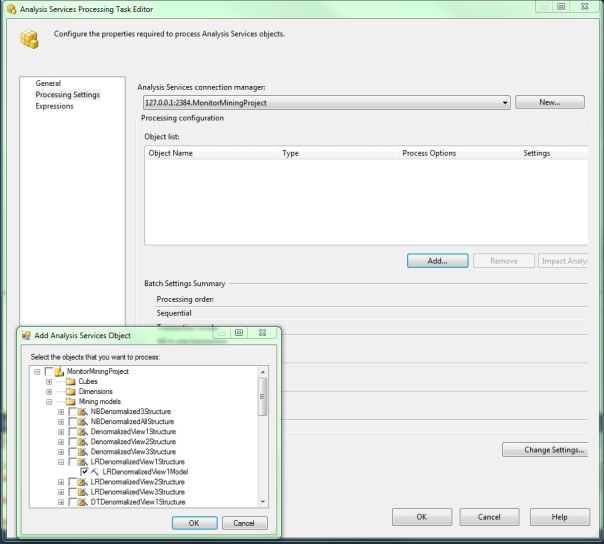
Task: Check the DenormalizedView1Structure checkbox
Action: click(x=72, y=432)
